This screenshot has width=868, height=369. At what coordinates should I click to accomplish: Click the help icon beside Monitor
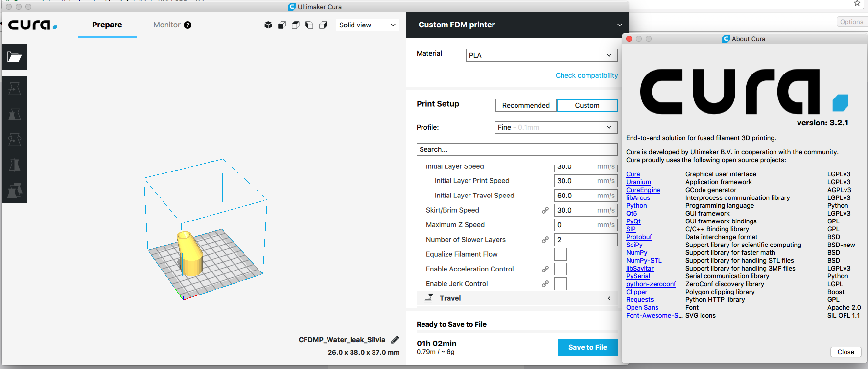(188, 25)
